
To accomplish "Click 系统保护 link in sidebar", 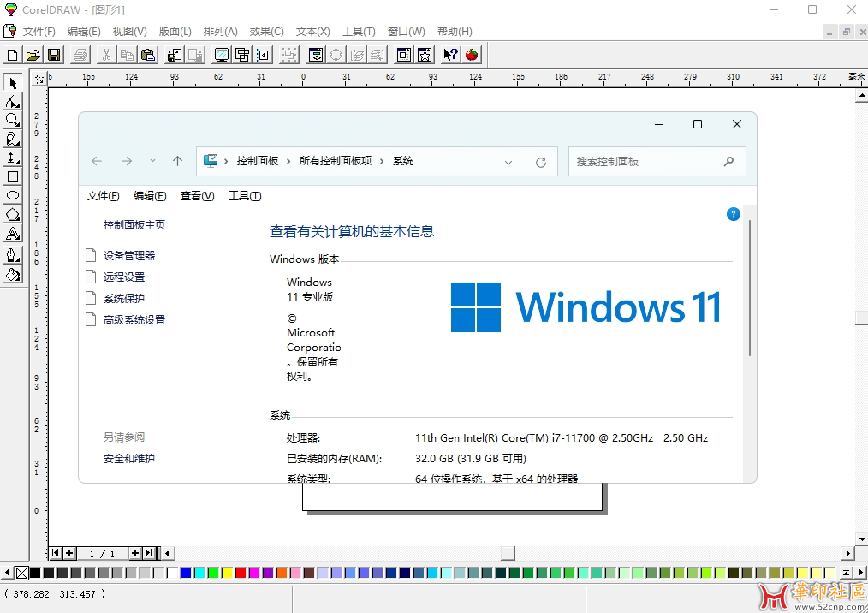I will (124, 299).
